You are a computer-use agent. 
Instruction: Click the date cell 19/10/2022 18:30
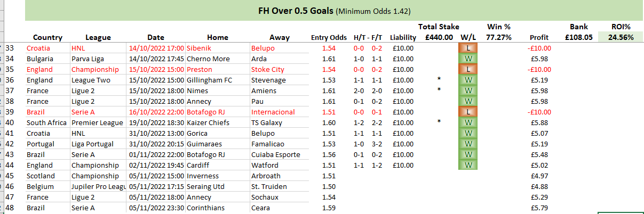pyautogui.click(x=156, y=122)
